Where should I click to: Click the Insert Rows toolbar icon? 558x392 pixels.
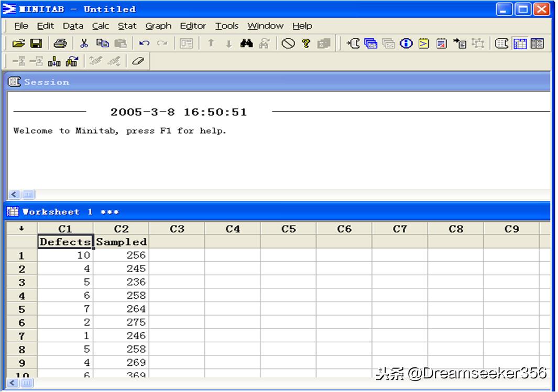coord(36,61)
